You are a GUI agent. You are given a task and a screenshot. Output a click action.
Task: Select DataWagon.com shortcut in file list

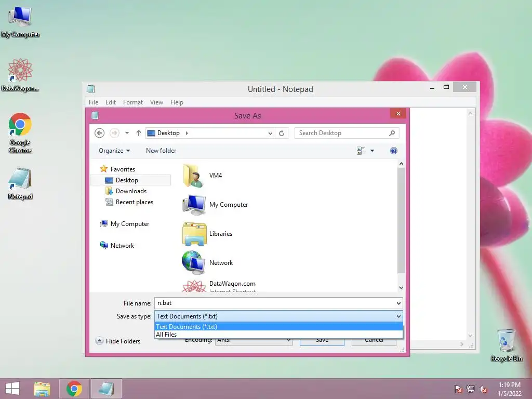click(219, 286)
